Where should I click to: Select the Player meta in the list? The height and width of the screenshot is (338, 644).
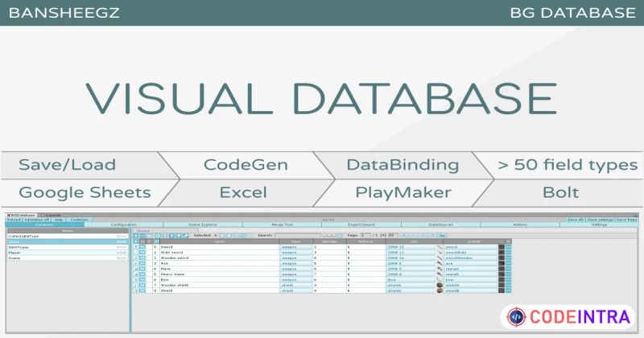(68, 253)
